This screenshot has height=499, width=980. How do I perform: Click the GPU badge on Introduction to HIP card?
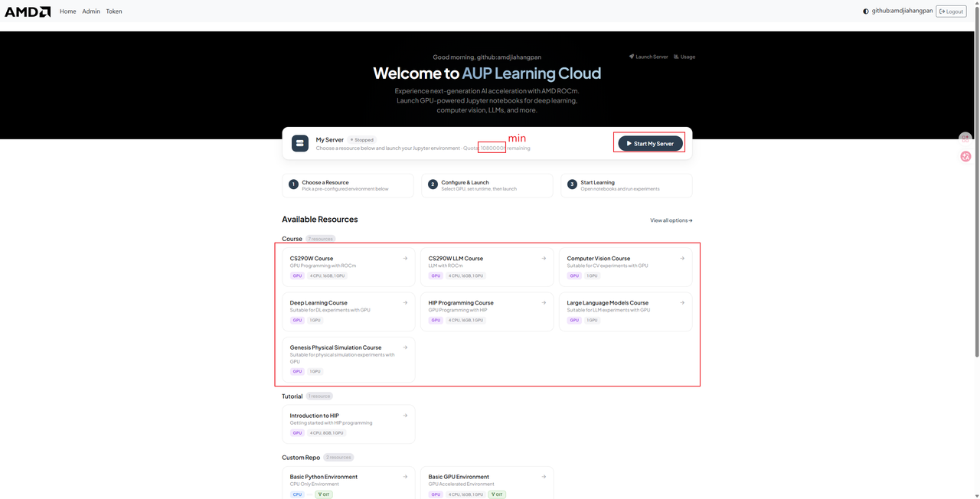[297, 432]
